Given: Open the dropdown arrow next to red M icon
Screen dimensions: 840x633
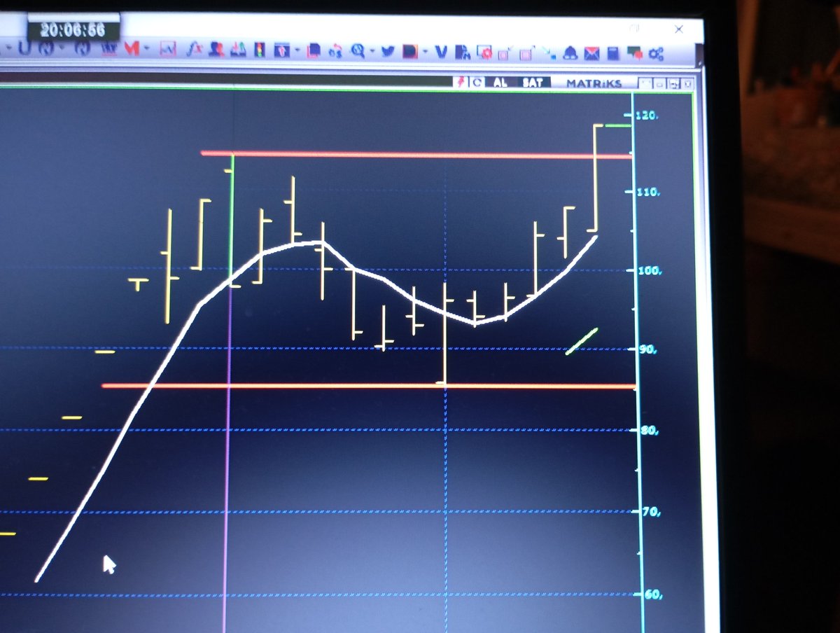Looking at the screenshot, I should tap(146, 48).
